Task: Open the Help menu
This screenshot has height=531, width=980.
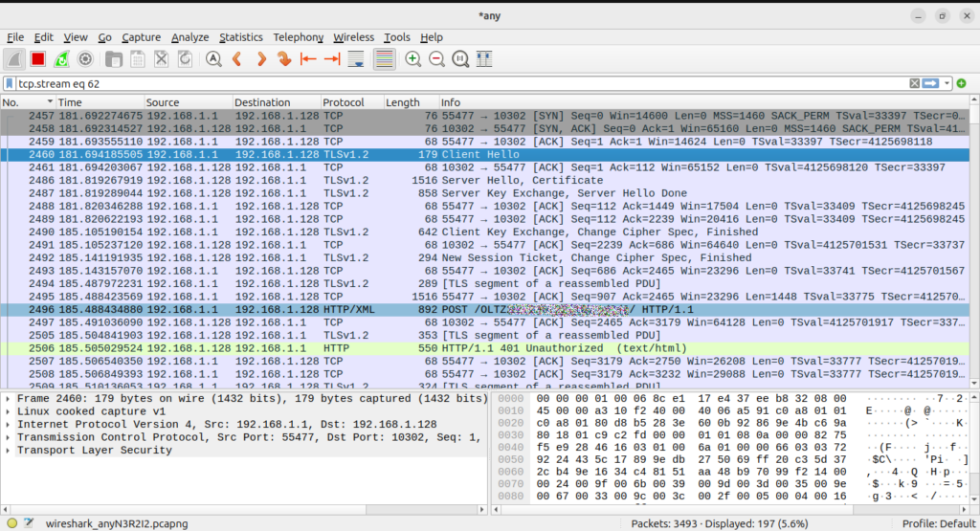Action: coord(432,37)
